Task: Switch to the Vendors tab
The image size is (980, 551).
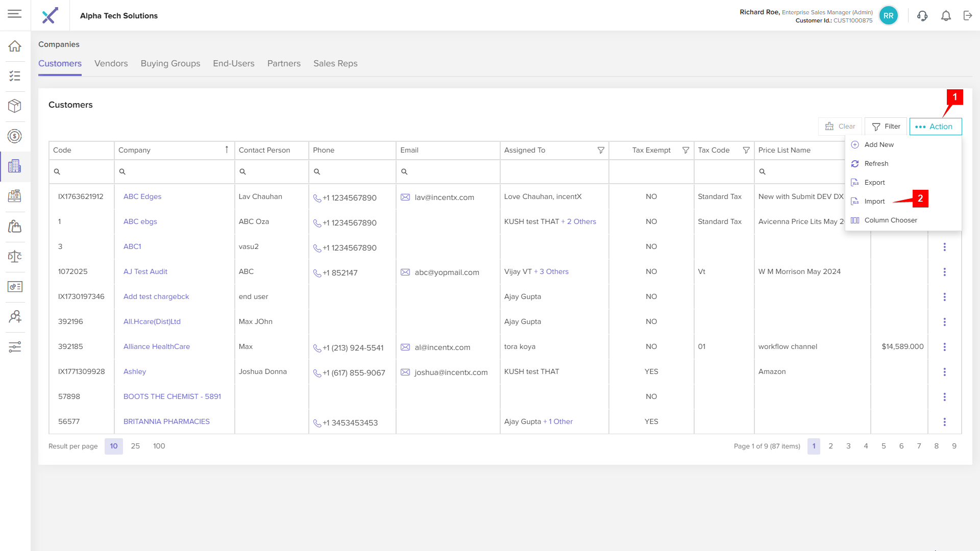Action: (111, 64)
